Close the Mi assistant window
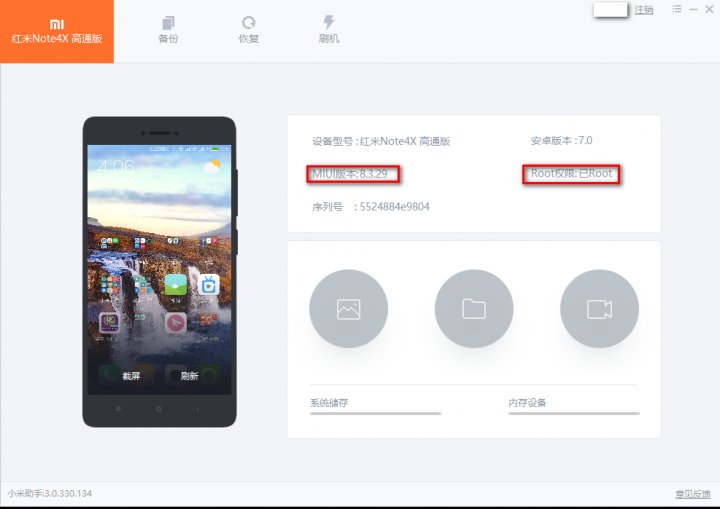The width and height of the screenshot is (720, 509). point(709,9)
